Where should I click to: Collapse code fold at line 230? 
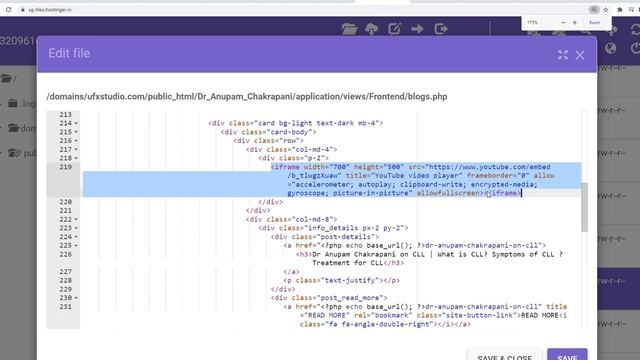[76, 298]
